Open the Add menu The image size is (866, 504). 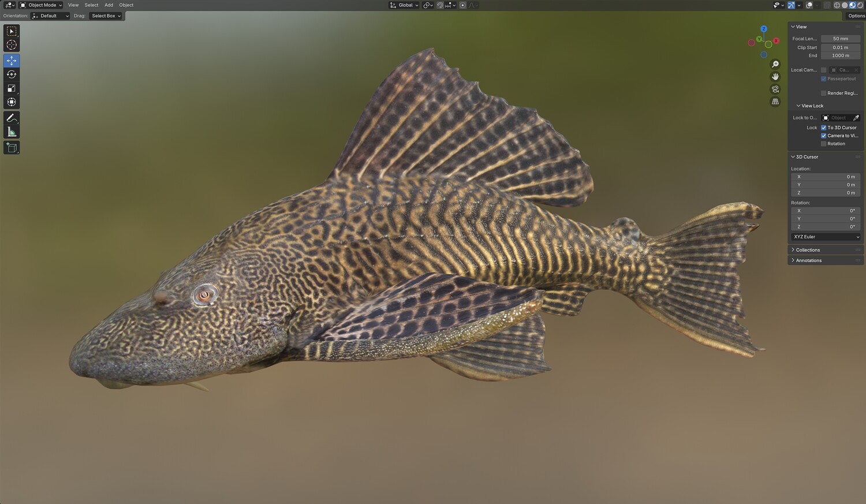pos(109,5)
